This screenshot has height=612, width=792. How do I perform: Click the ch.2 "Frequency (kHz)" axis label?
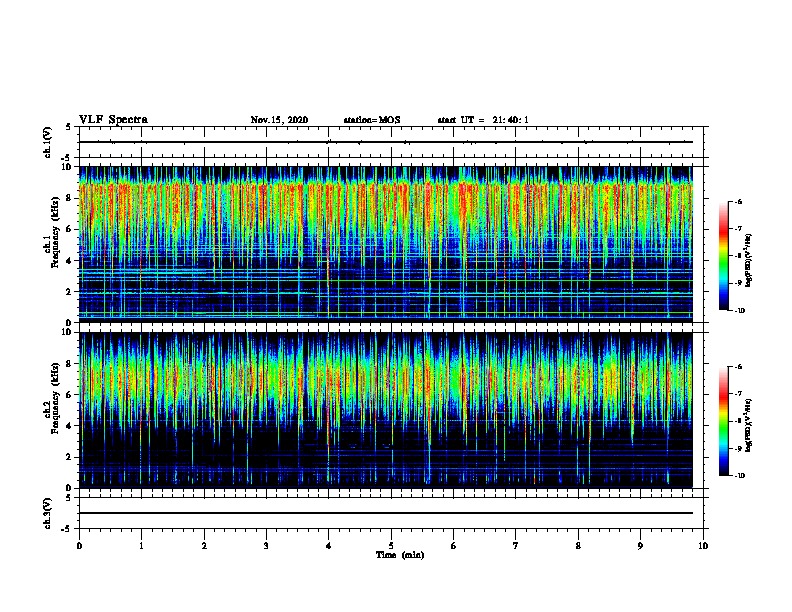pyautogui.click(x=55, y=398)
